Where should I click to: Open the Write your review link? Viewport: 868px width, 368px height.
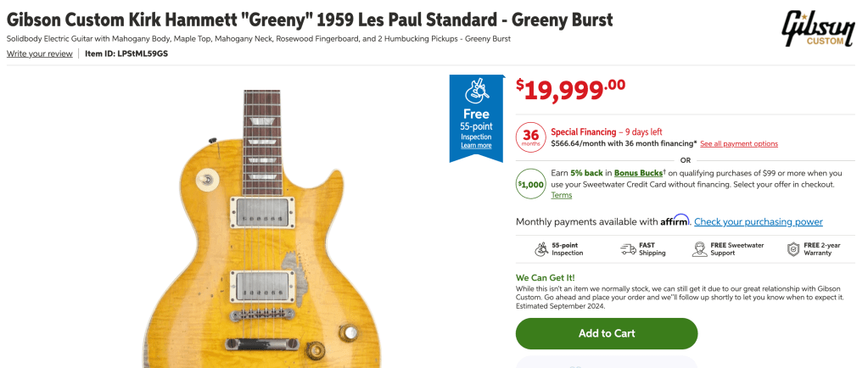[x=39, y=53]
